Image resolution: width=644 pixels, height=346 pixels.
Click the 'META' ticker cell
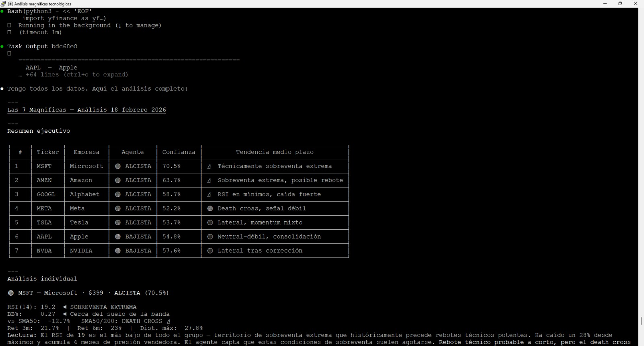[x=44, y=208]
